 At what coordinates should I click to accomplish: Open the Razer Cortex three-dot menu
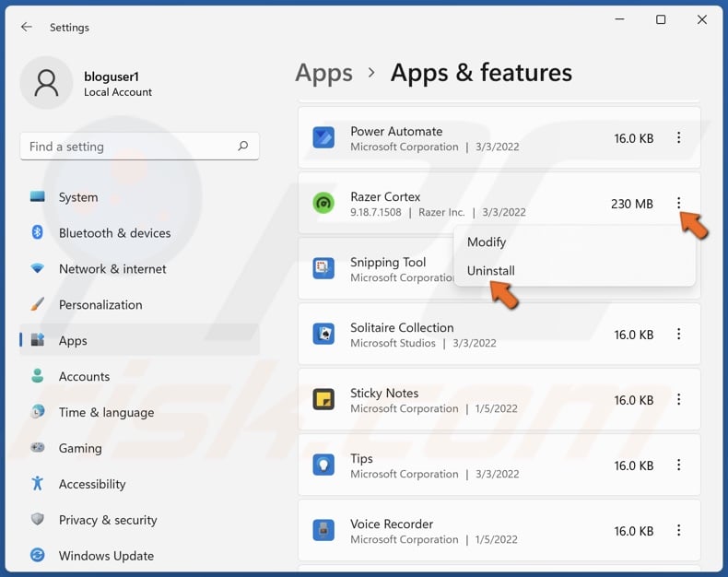[679, 203]
